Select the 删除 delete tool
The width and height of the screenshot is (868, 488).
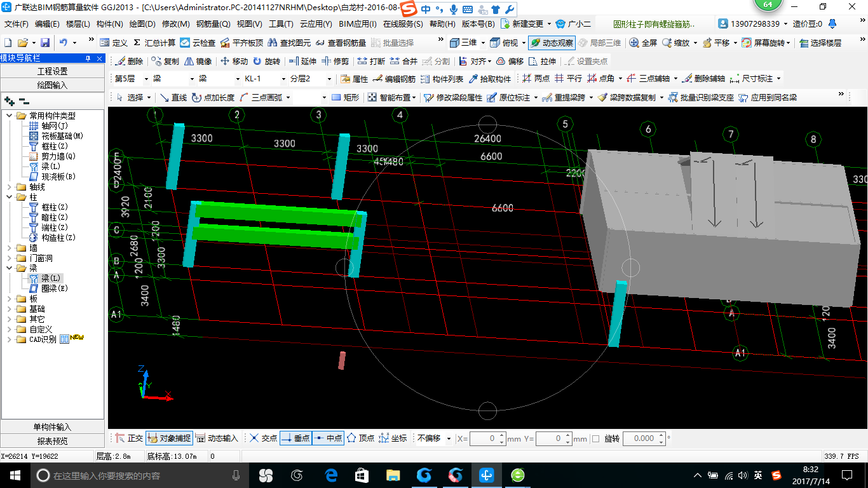point(129,61)
